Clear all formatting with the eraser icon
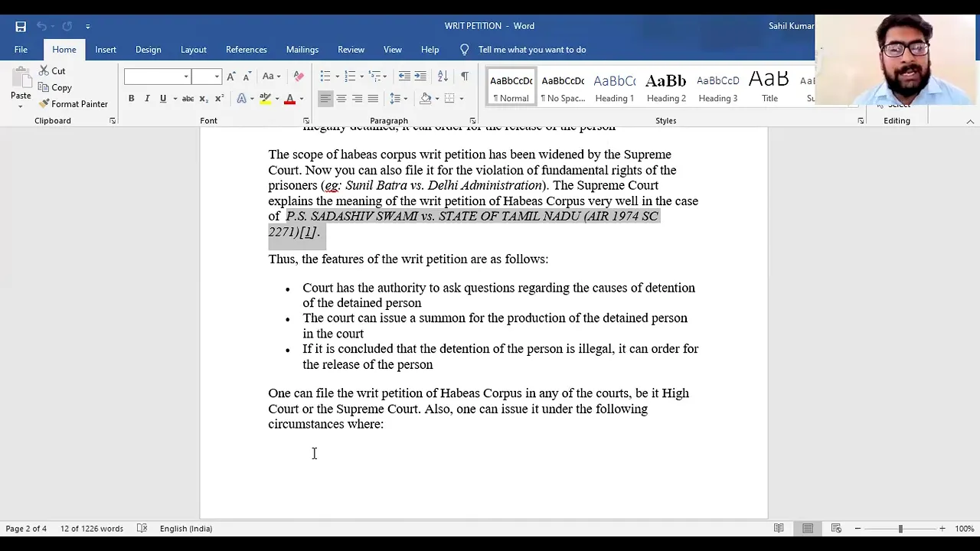 [x=299, y=77]
